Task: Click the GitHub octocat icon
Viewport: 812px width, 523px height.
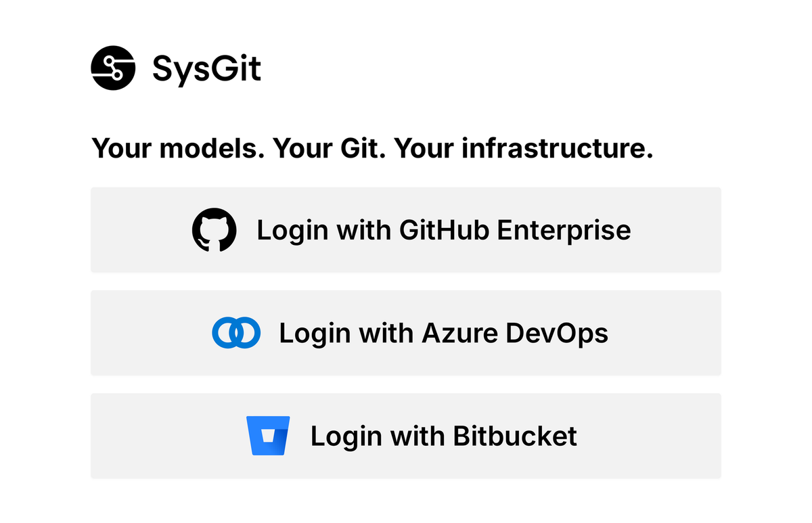Action: pyautogui.click(x=215, y=230)
